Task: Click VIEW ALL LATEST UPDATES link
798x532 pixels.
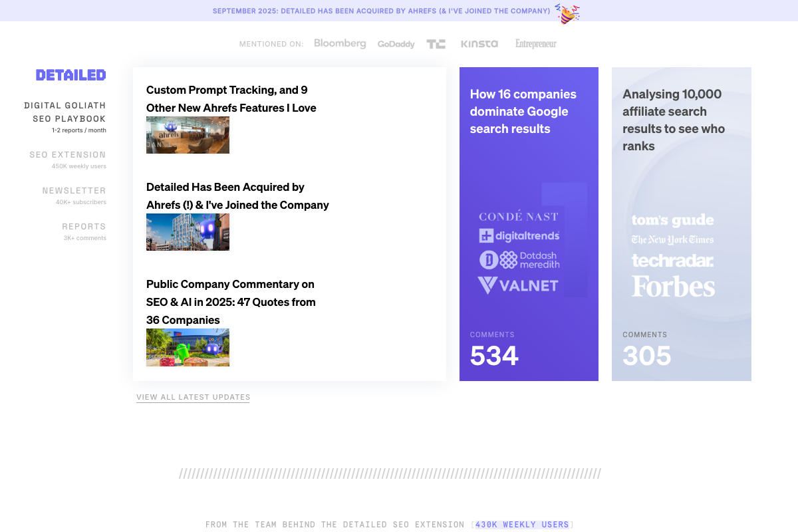Action: click(x=193, y=397)
